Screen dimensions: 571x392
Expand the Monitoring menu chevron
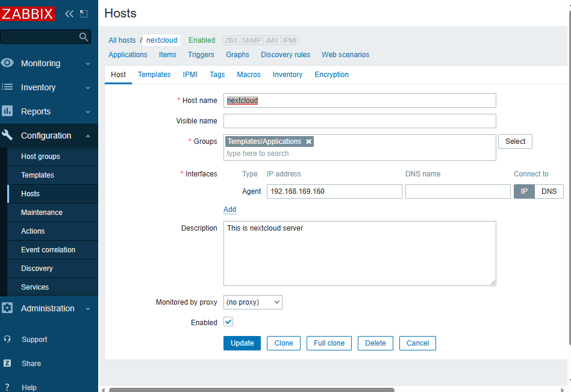88,64
